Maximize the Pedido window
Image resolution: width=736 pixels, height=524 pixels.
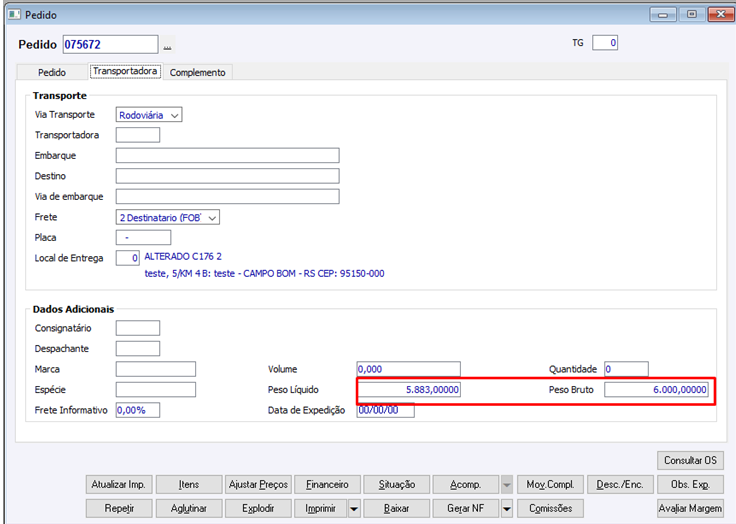(x=691, y=14)
